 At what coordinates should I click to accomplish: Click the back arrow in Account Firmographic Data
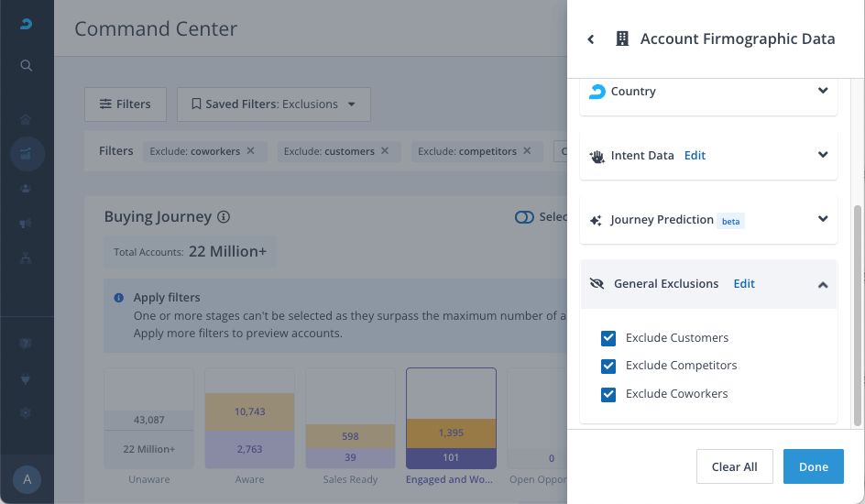coord(591,39)
